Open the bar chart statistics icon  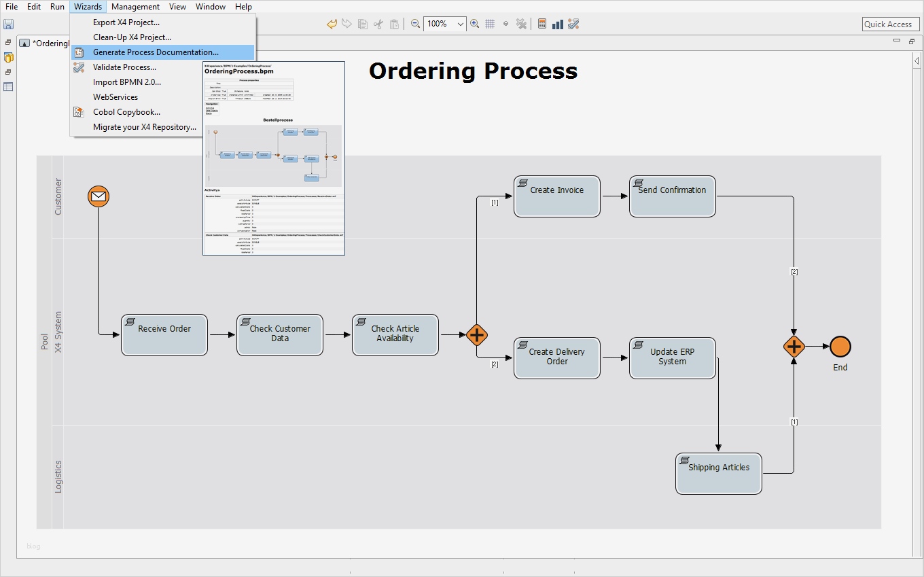(558, 24)
